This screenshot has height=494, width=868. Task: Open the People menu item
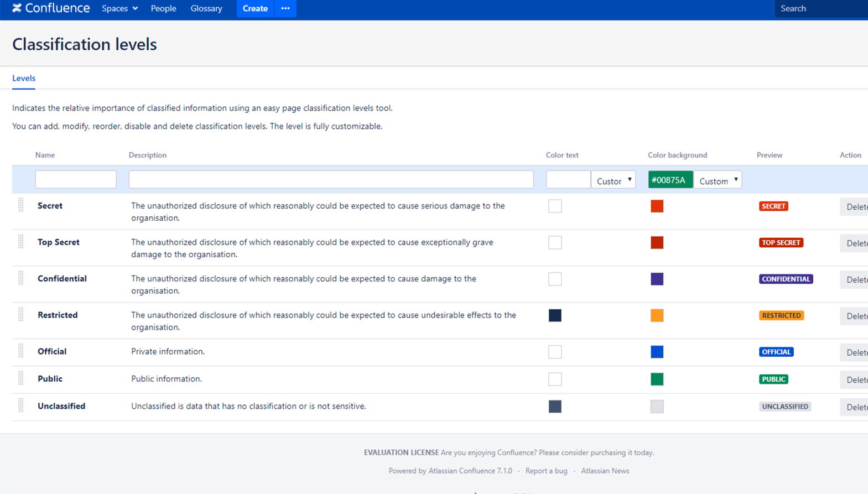click(163, 8)
